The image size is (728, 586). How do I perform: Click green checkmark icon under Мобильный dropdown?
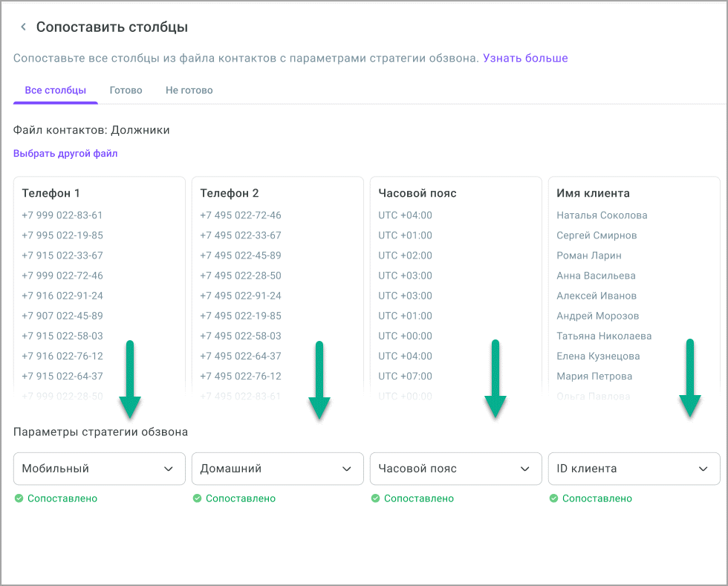[19, 498]
